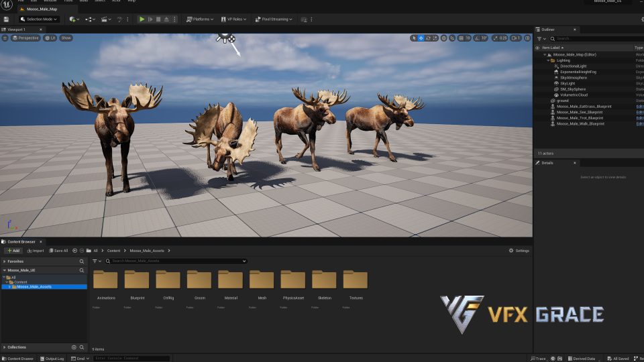Click the Content Browser Import button
This screenshot has height=362, width=644.
coord(36,250)
